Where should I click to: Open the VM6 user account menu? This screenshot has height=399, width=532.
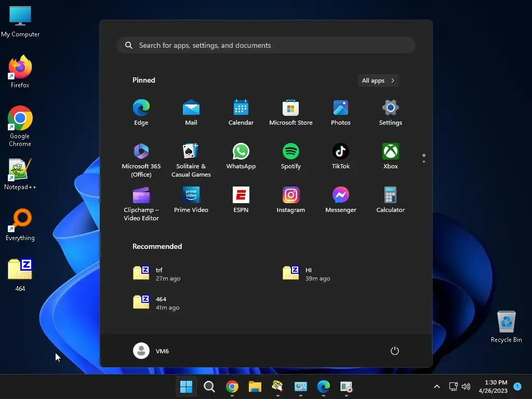151,351
